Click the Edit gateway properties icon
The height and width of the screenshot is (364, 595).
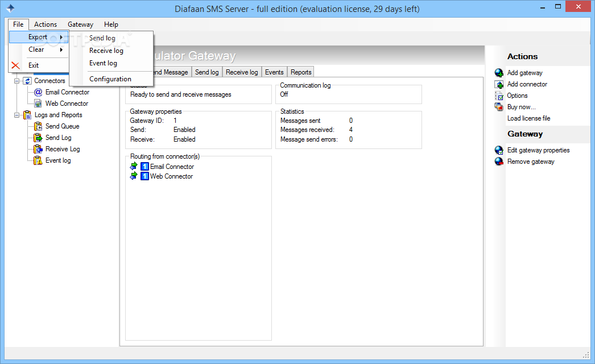pyautogui.click(x=499, y=150)
